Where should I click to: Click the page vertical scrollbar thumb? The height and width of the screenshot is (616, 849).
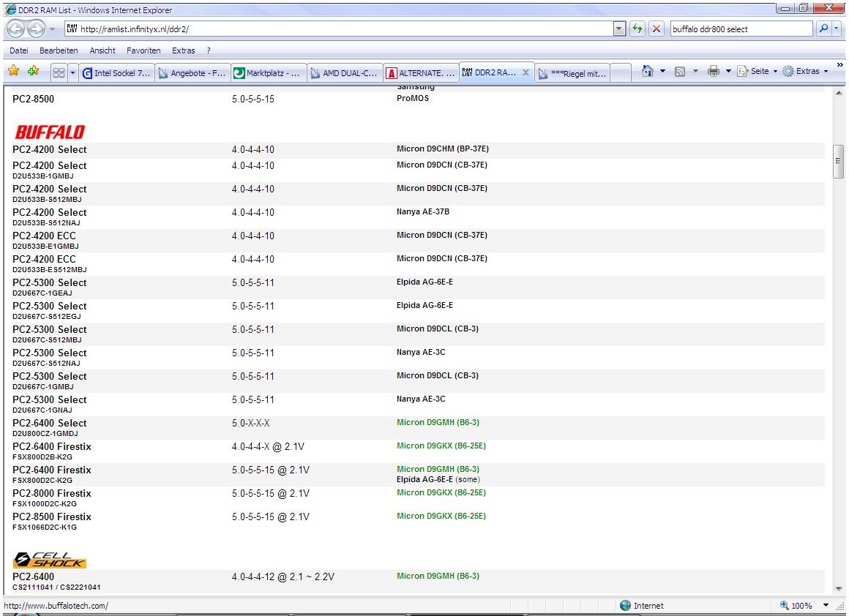coord(838,161)
